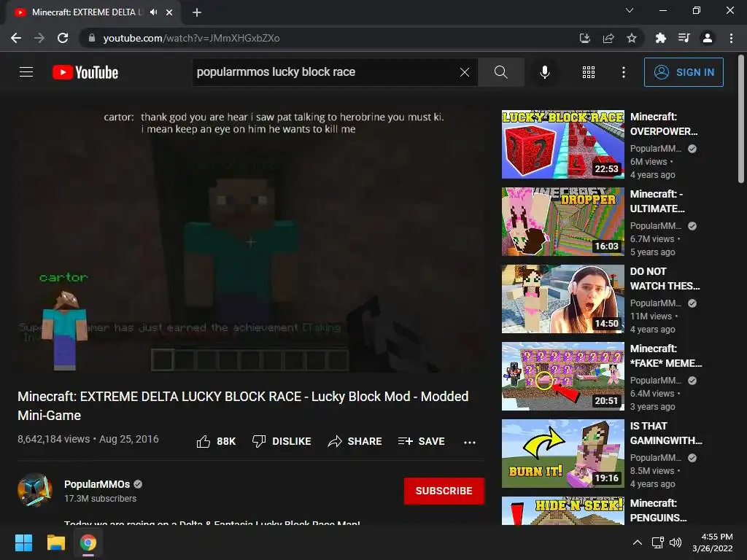Screen dimensions: 747x560
Task: Open PopularMMOs channel name link
Action: [97, 484]
